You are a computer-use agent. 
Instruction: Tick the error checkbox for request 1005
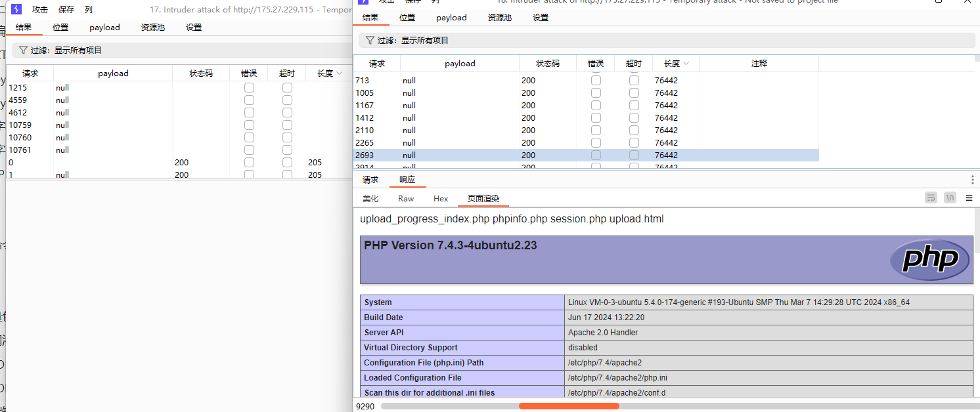[x=596, y=93]
